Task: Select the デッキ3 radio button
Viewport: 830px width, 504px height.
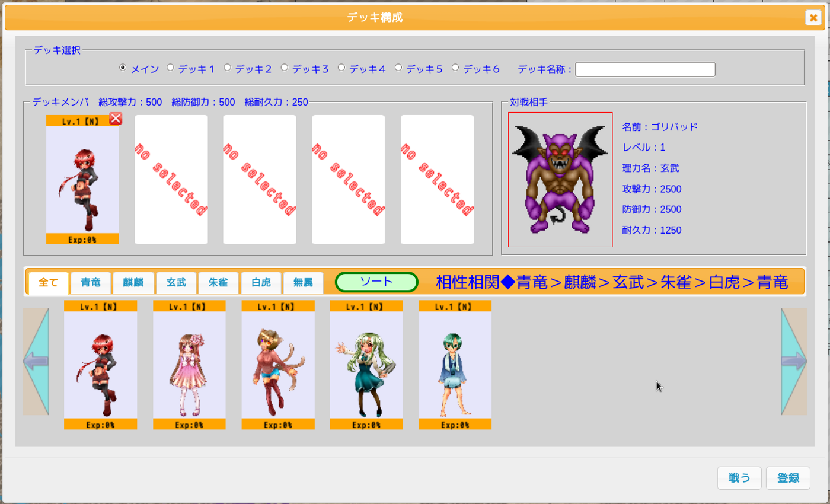Action: click(x=284, y=68)
